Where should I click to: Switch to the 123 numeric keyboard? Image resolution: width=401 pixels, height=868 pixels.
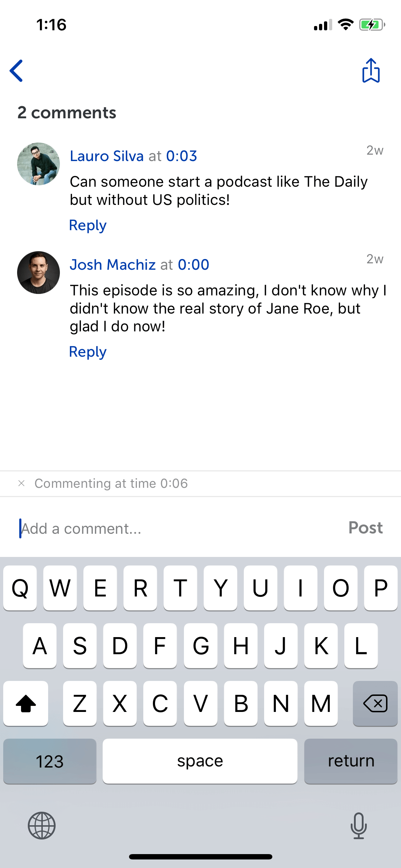pos(50,761)
